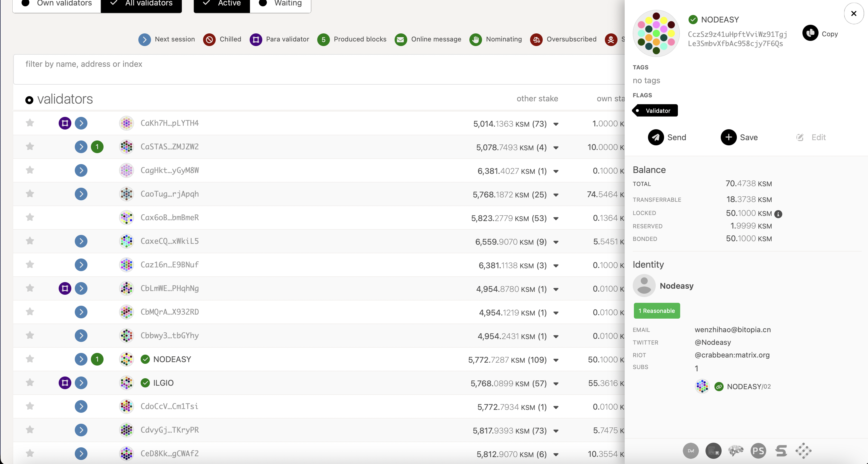Select the Own validators toggle
868x464 pixels.
[57, 3]
